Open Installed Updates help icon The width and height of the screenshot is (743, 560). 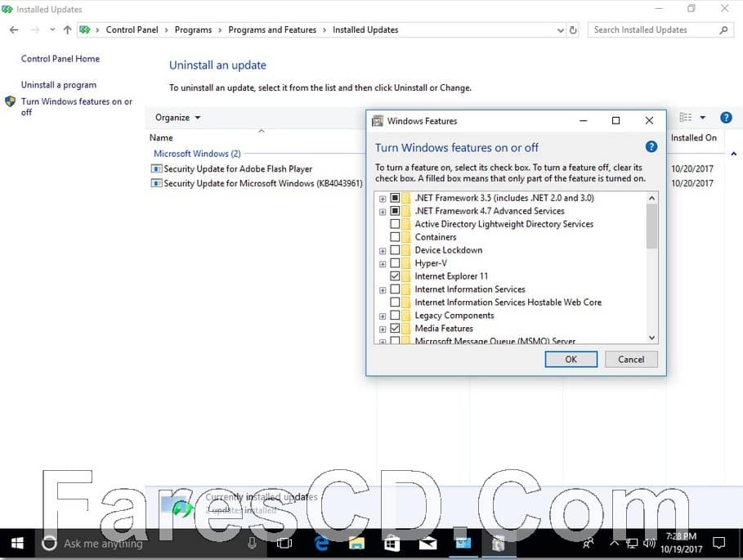[x=726, y=118]
